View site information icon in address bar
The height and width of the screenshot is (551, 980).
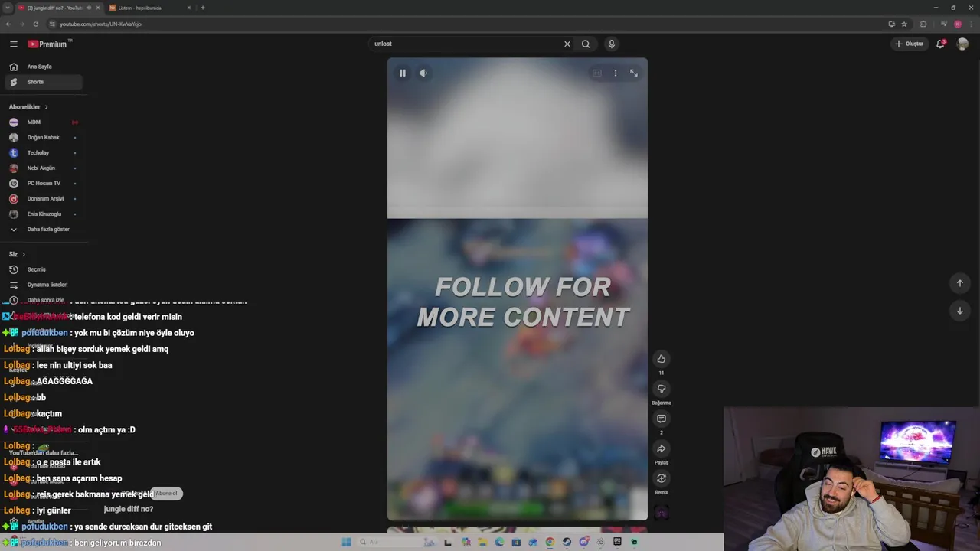[x=51, y=24]
